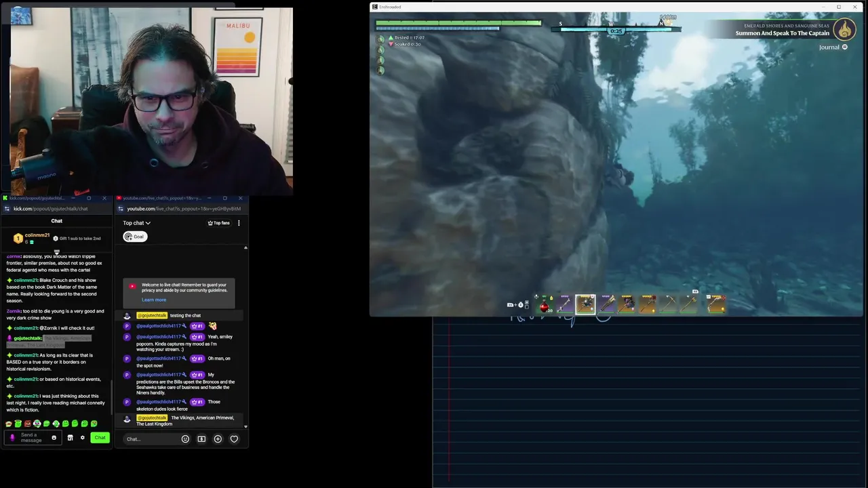The image size is (868, 488).
Task: Open the YouTube chat Goal chip
Action: 135,237
